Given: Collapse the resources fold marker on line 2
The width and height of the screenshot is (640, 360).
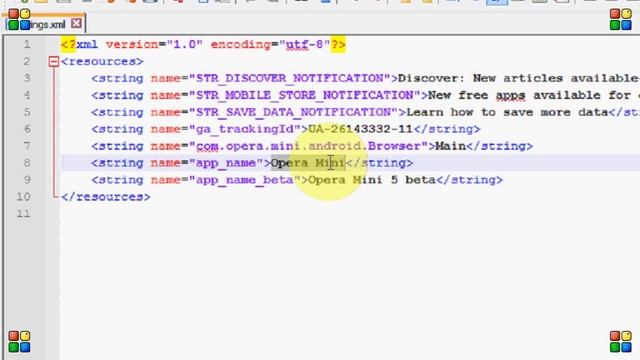Looking at the screenshot, I should click(x=53, y=62).
